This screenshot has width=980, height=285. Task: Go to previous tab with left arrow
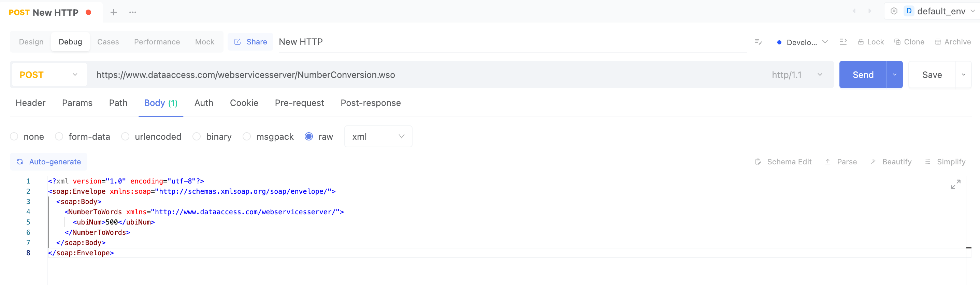coord(854,11)
